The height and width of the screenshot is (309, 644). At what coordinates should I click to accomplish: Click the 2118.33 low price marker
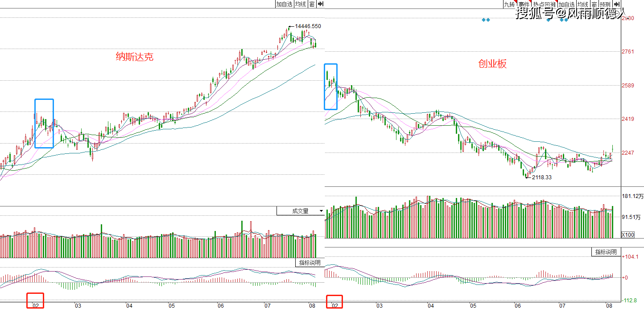point(542,177)
